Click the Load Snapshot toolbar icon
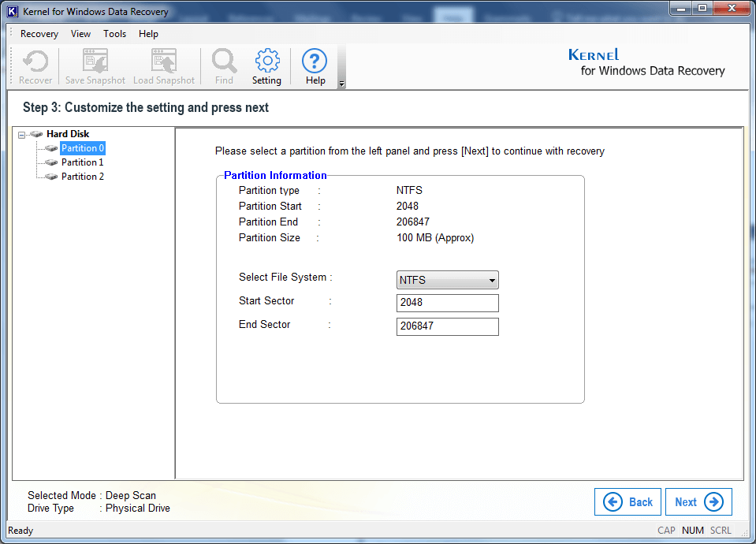Screen dimensions: 756x544 164,66
